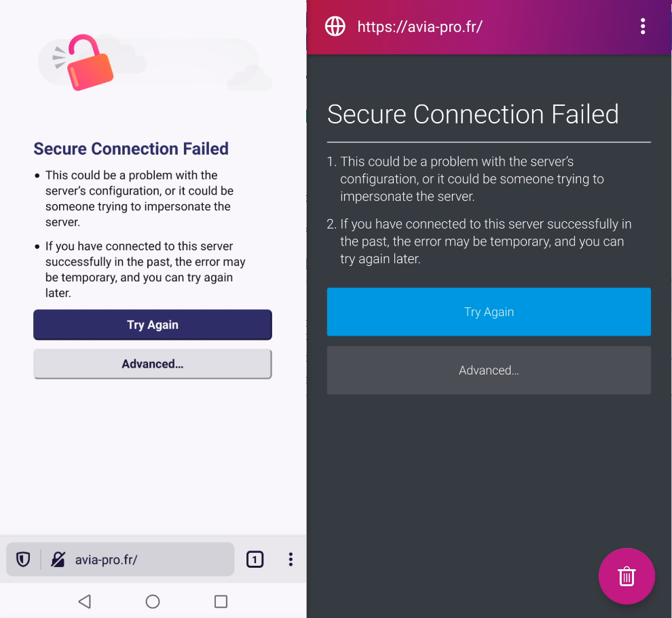The height and width of the screenshot is (618, 672).
Task: Expand the Advanced section on the dark panel
Action: 489,370
